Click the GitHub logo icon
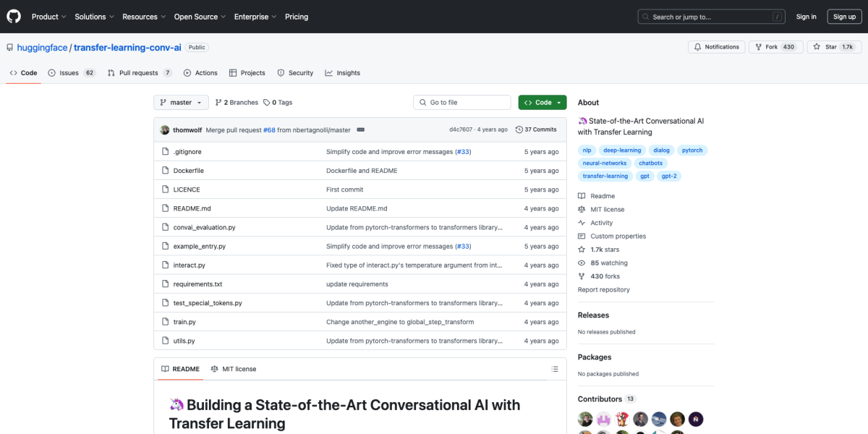This screenshot has height=434, width=868. point(14,16)
